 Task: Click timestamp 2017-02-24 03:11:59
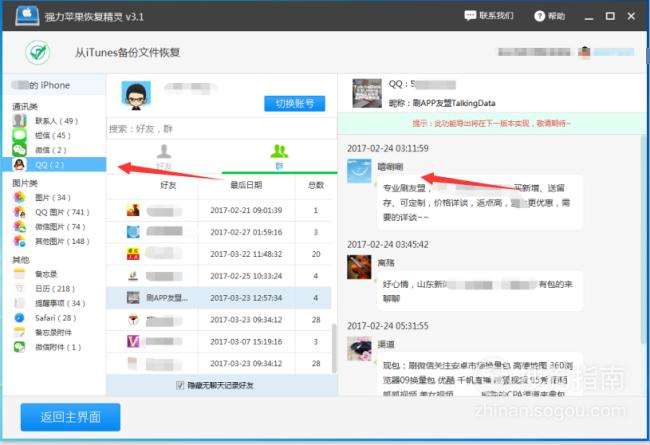point(388,148)
